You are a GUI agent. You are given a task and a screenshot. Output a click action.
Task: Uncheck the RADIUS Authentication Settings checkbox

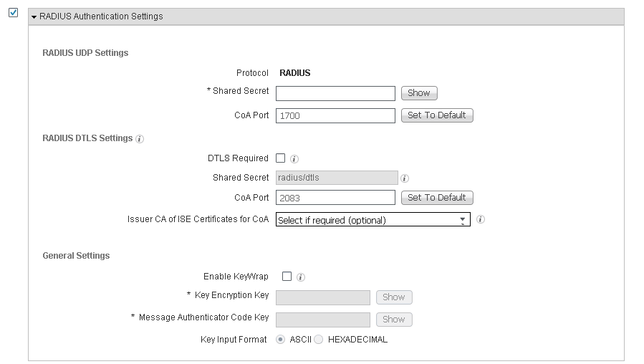click(x=13, y=12)
